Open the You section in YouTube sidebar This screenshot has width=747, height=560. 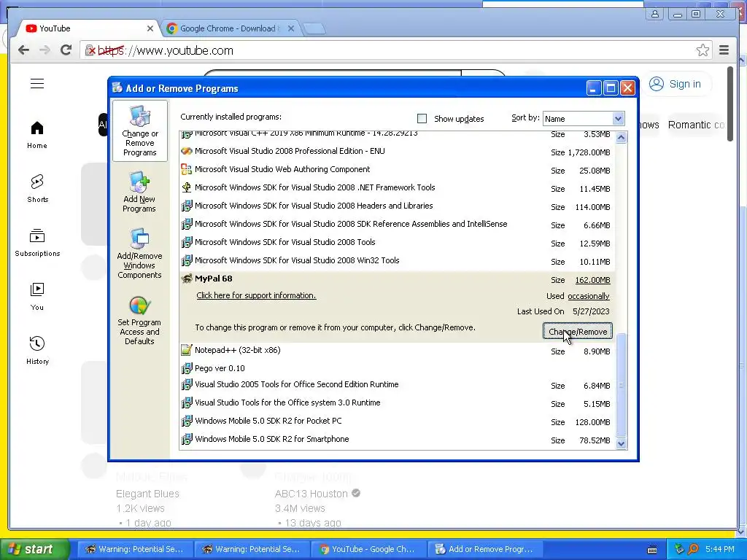coord(37,296)
